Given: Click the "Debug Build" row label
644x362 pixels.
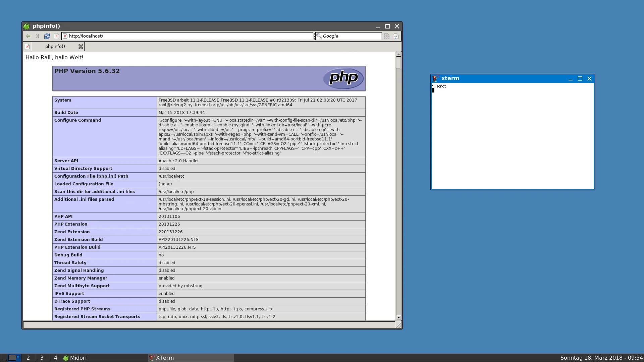Looking at the screenshot, I should 68,255.
